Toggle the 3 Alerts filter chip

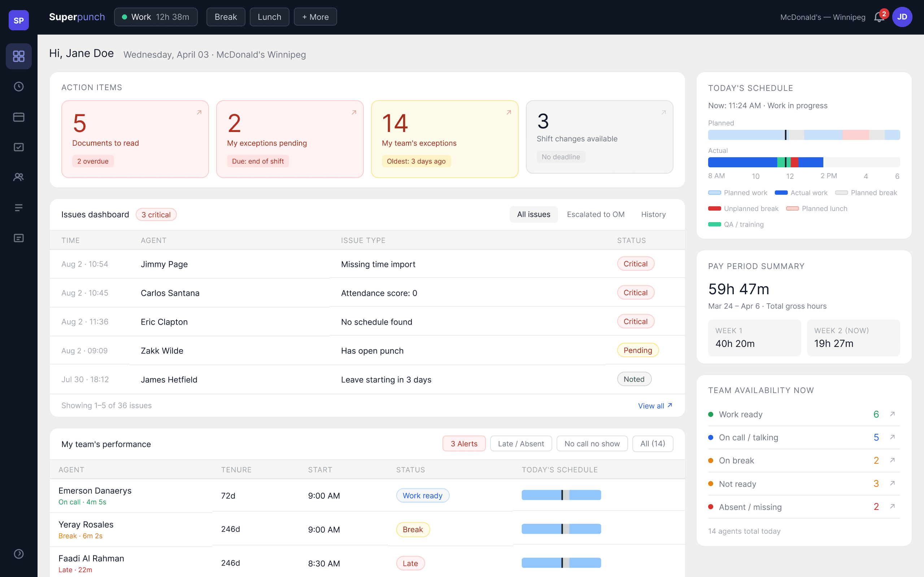click(x=463, y=444)
